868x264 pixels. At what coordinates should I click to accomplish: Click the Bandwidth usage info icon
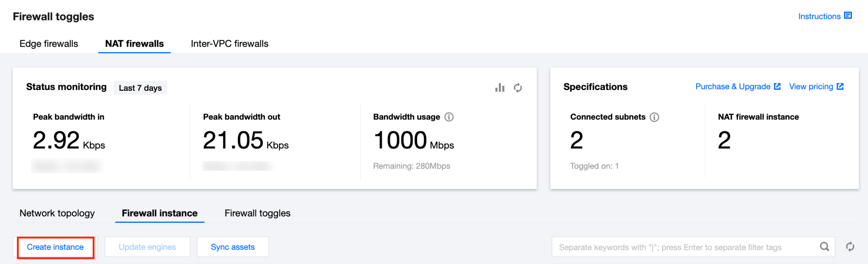pos(449,117)
